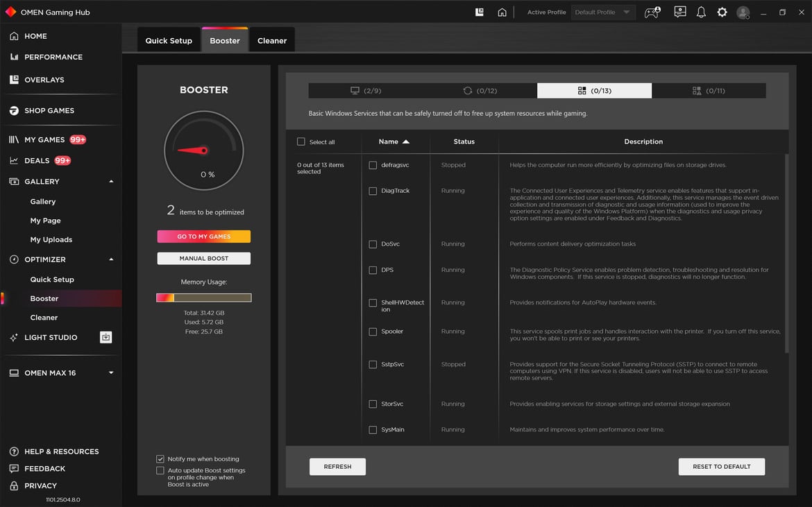The height and width of the screenshot is (507, 812).
Task: Open Light Studio from the sidebar
Action: coord(50,337)
